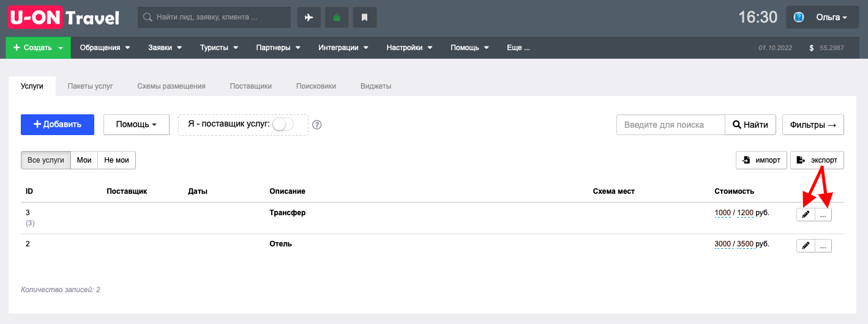Click the help question-mark next to supplier toggle

[x=317, y=125]
